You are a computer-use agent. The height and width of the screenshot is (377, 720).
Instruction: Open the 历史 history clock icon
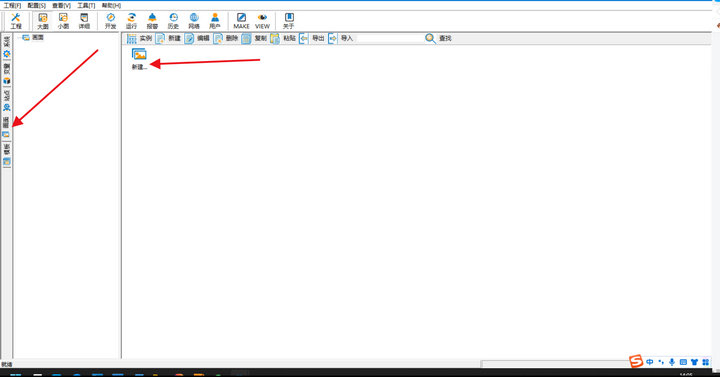(173, 21)
